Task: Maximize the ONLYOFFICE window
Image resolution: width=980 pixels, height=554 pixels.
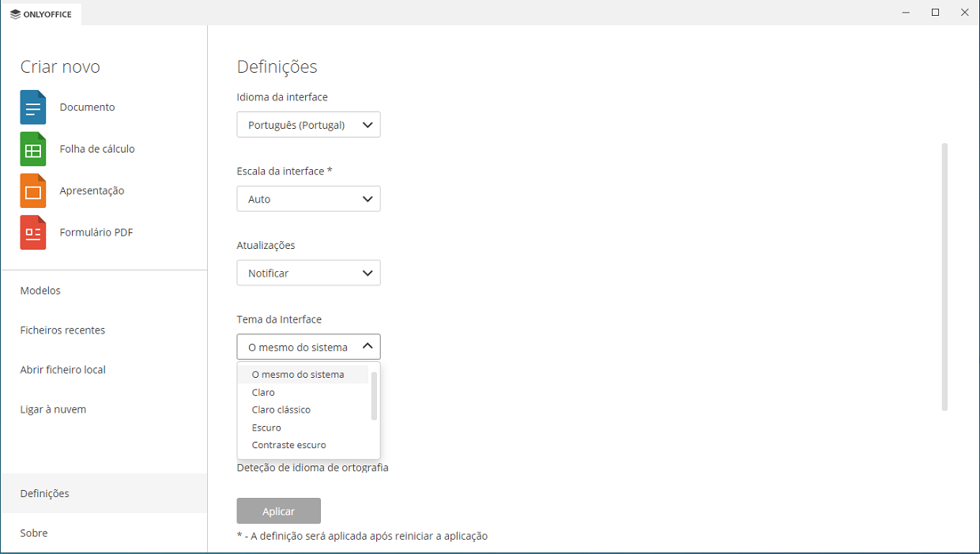Action: (935, 13)
